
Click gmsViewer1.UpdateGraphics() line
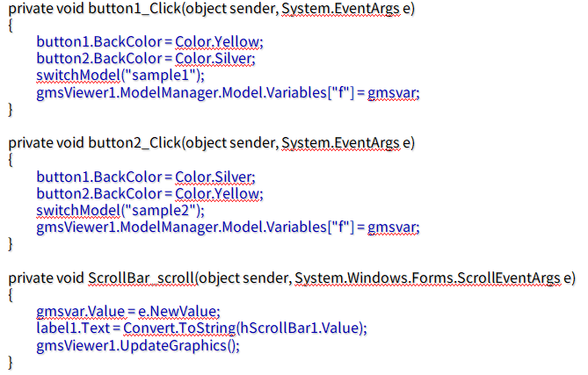click(x=138, y=345)
